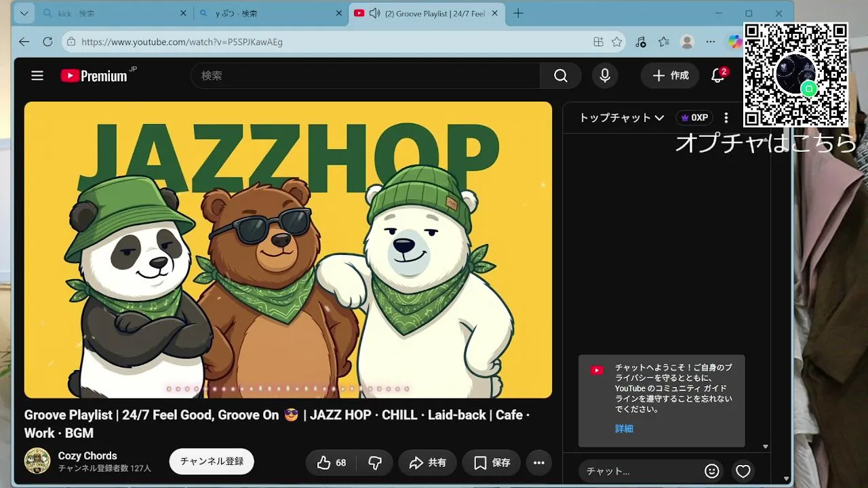Close the 'y ぶつ - 検索' tab
This screenshot has height=488, width=868.
click(x=339, y=14)
